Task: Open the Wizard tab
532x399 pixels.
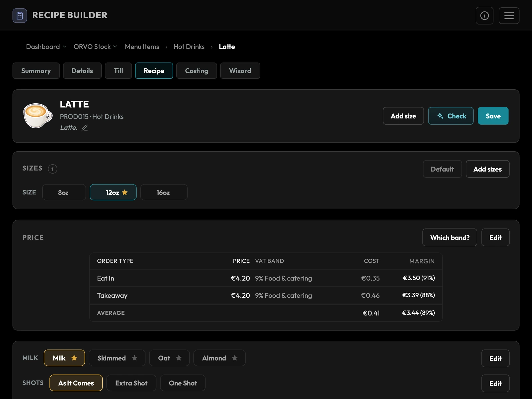Action: [240, 71]
